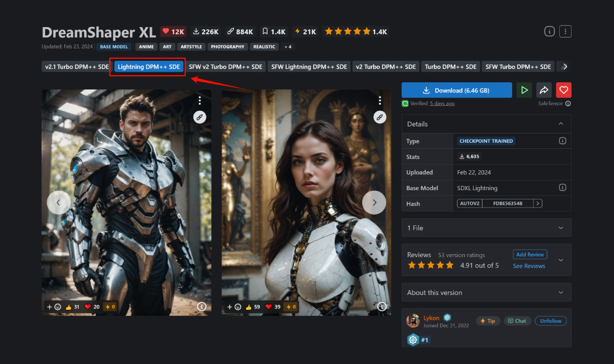The width and height of the screenshot is (614, 364).
Task: Click the Download (6.46 GB) button
Action: [457, 90]
